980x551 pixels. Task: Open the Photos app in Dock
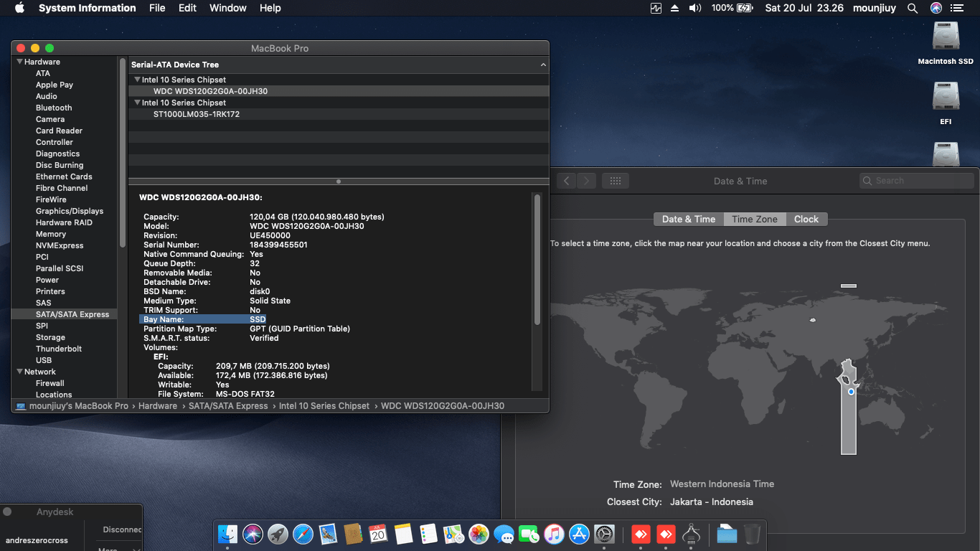coord(479,534)
